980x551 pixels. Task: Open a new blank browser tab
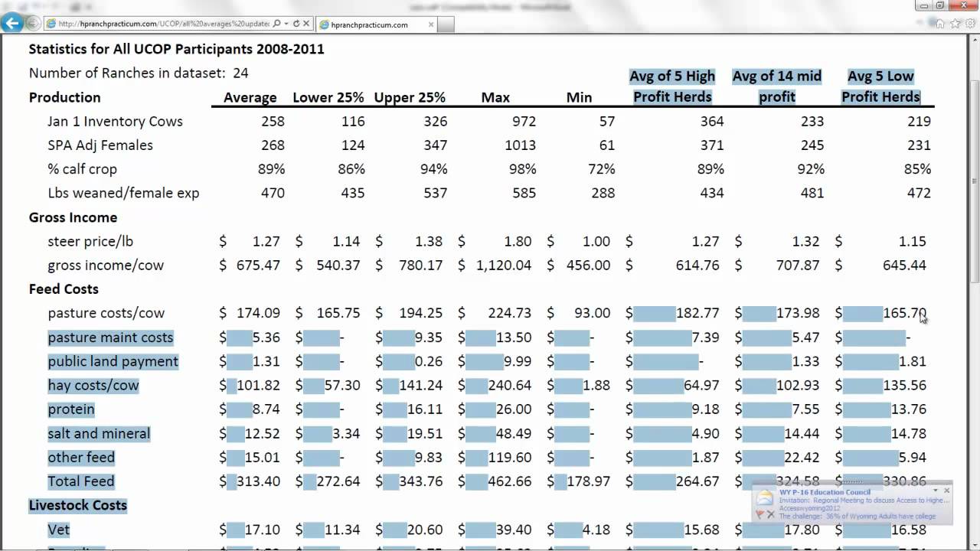[446, 24]
